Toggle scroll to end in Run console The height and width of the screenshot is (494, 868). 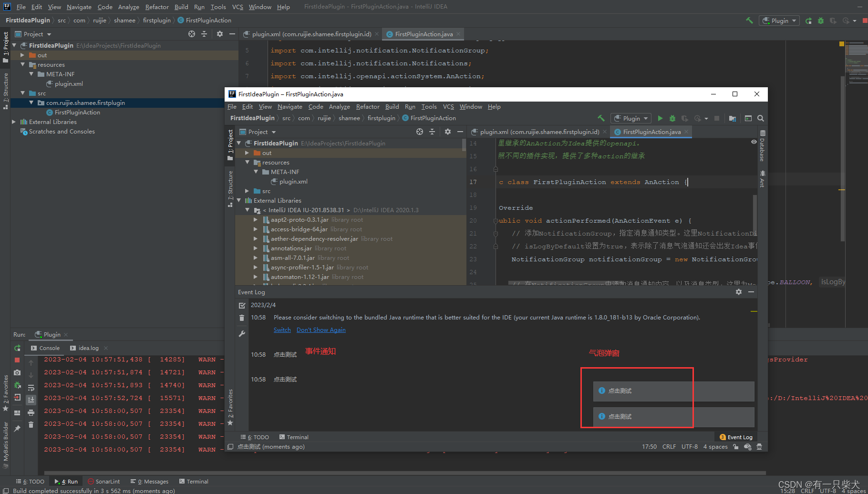(31, 400)
